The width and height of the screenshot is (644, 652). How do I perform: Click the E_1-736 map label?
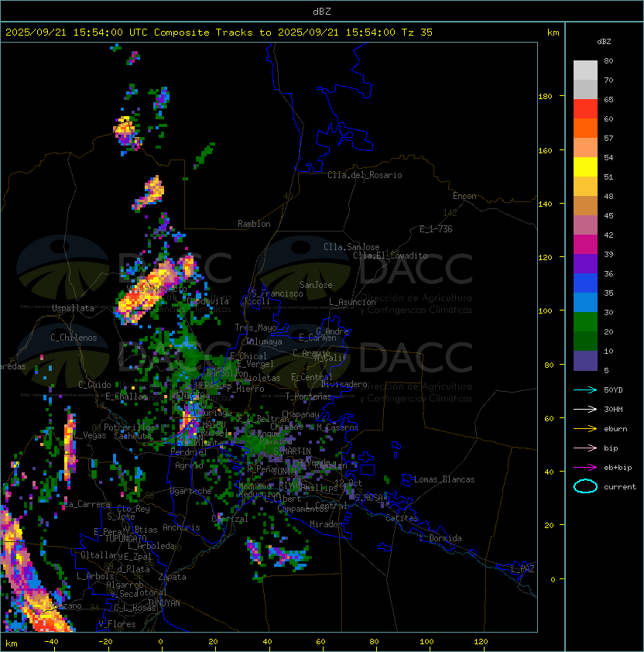(x=436, y=228)
